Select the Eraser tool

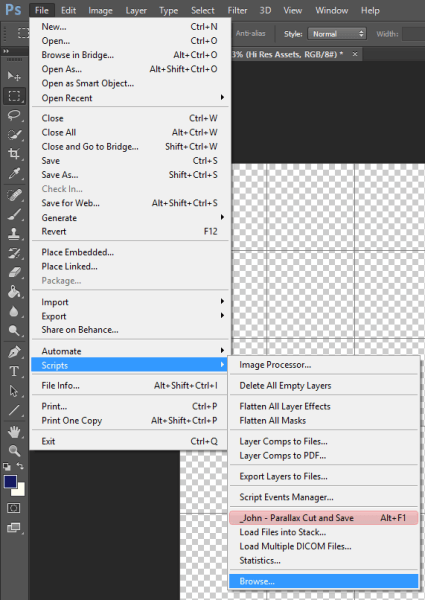pos(14,272)
